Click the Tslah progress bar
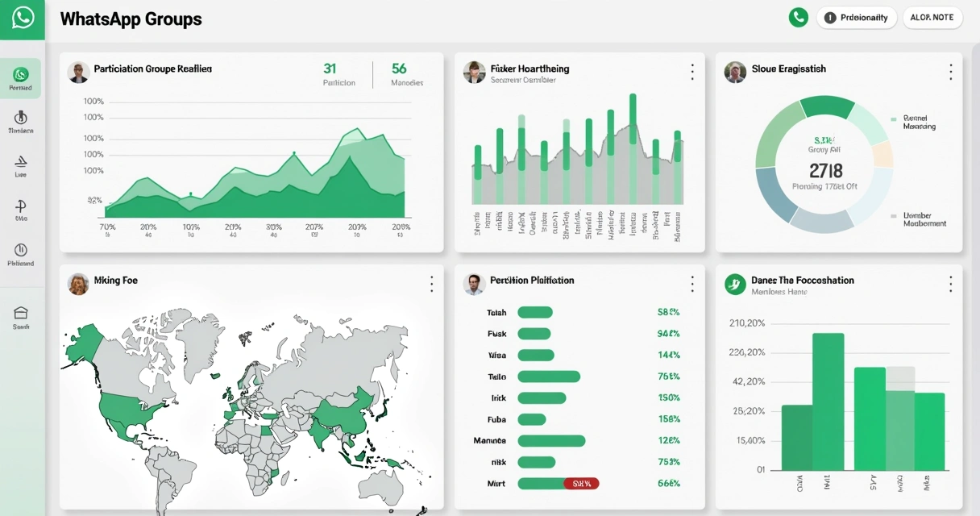The image size is (980, 516). tap(535, 312)
